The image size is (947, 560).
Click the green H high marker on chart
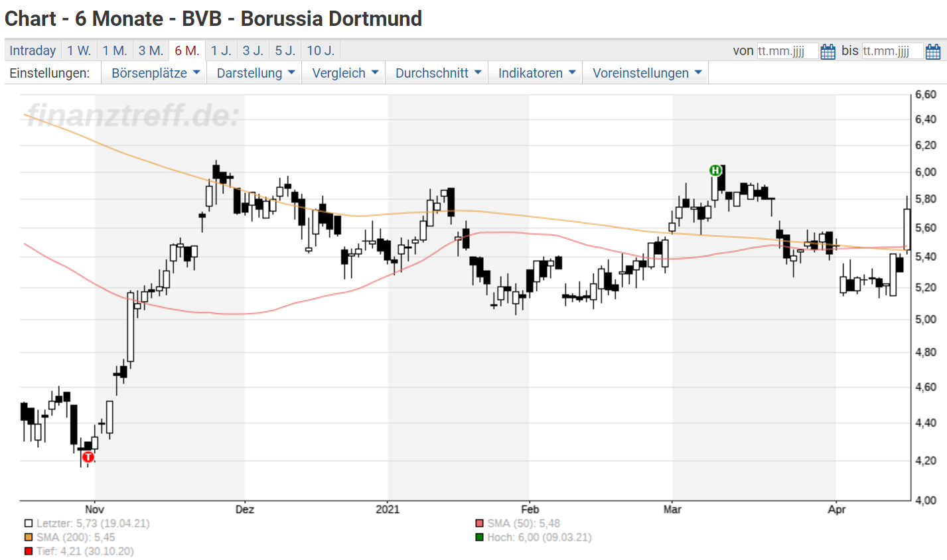[x=715, y=171]
